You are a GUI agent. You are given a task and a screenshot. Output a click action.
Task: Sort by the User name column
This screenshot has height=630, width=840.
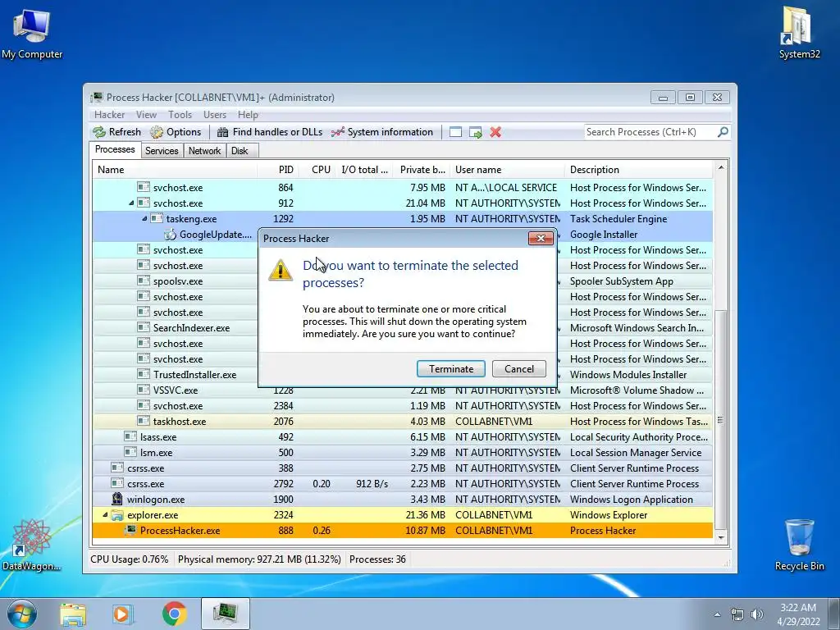pos(507,170)
